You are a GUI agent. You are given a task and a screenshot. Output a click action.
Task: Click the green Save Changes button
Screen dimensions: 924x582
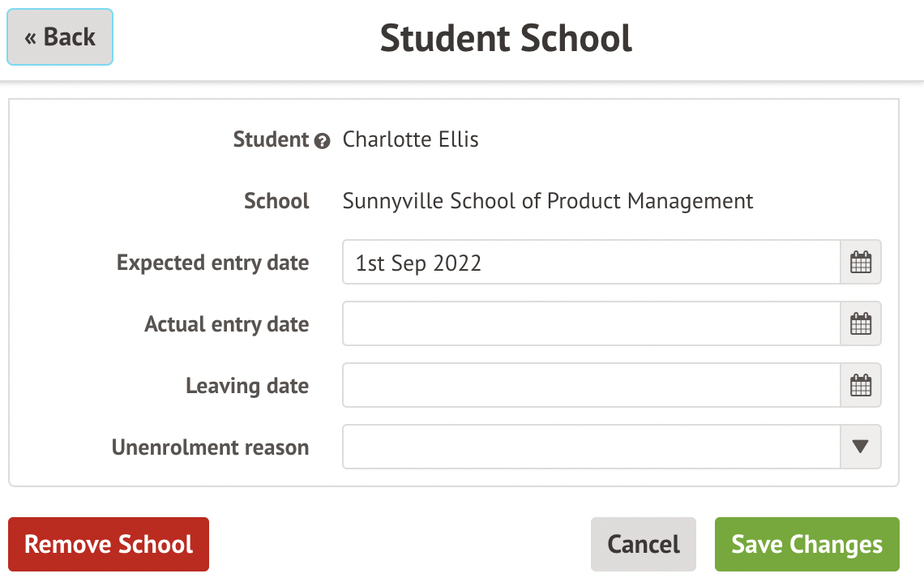click(x=806, y=544)
